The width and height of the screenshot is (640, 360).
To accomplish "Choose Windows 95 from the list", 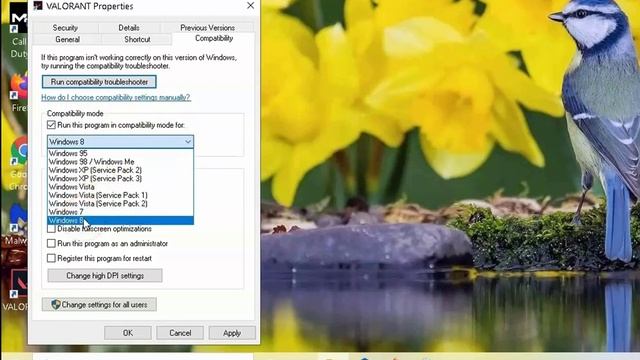I will [x=120, y=153].
